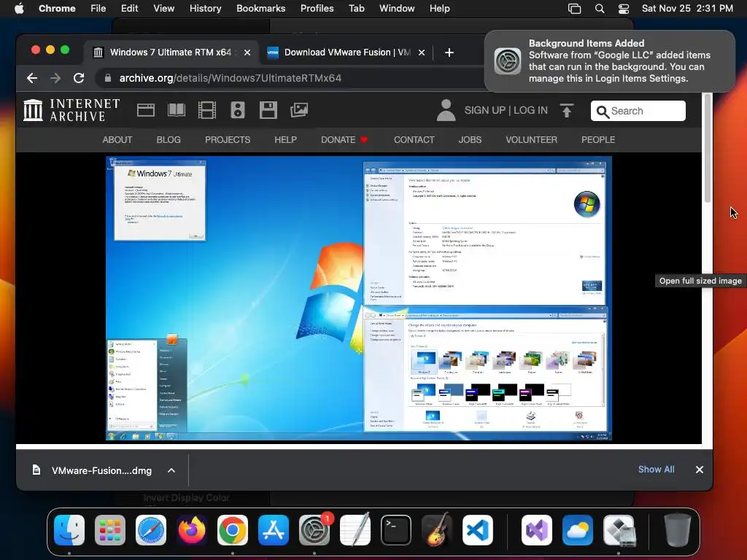The image size is (747, 560).
Task: Click the padlock site info icon
Action: (x=108, y=78)
